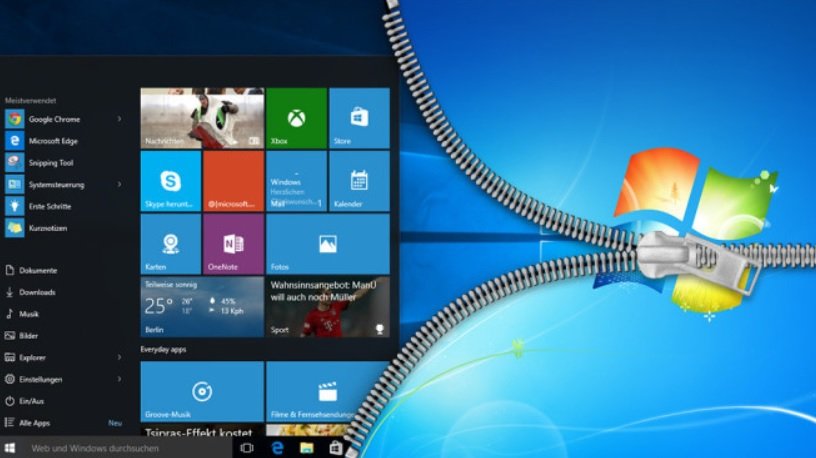Open Kurznotizen sticky notes
Screen dimensions: 816x458
coord(62,228)
